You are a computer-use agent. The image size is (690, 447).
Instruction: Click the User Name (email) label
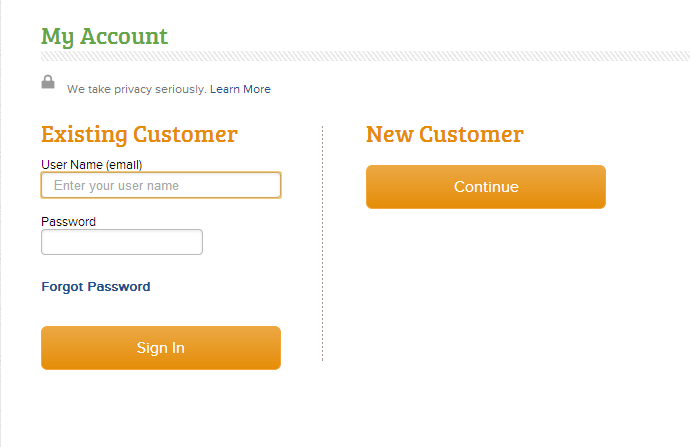92,165
